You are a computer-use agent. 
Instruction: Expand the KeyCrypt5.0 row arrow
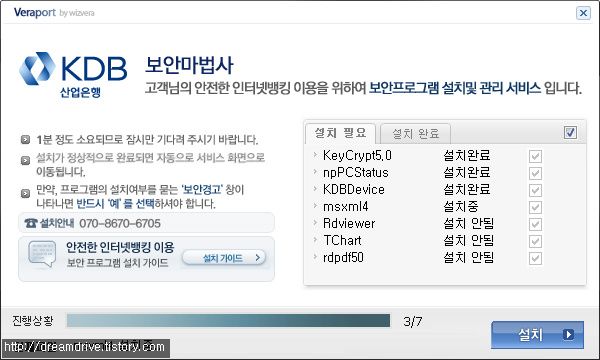pos(315,155)
